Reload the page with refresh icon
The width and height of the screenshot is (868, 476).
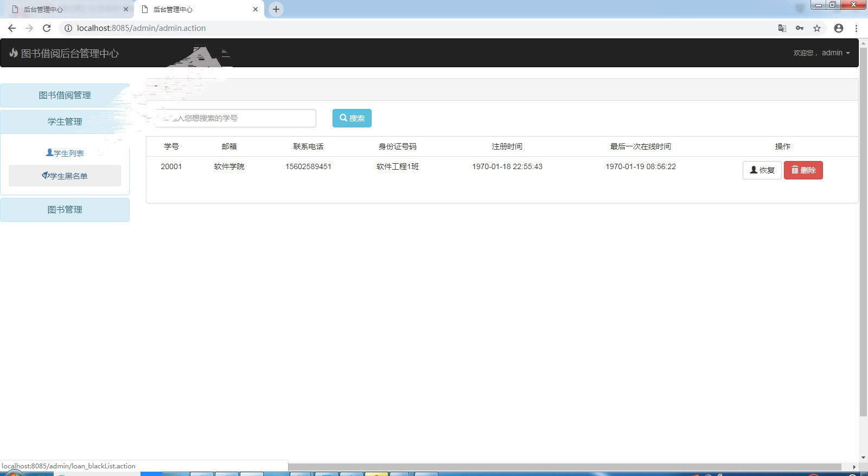coord(47,28)
